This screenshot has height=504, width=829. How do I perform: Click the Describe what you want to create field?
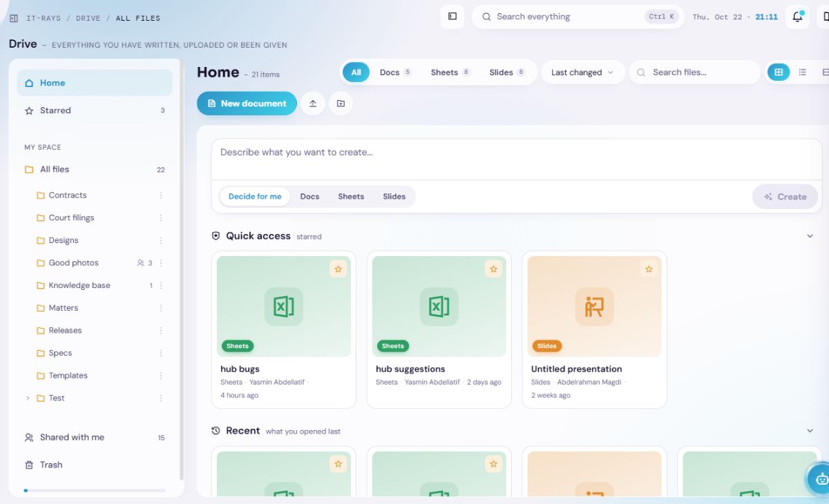516,159
